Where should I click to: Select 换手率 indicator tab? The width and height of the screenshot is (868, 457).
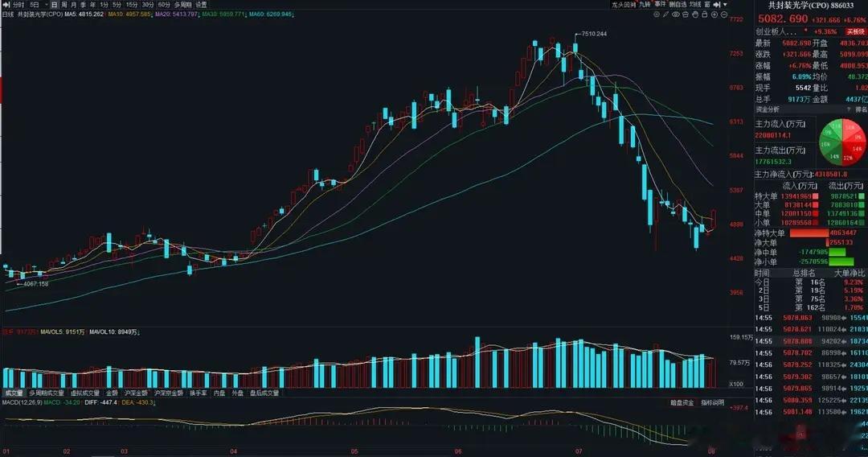(199, 393)
